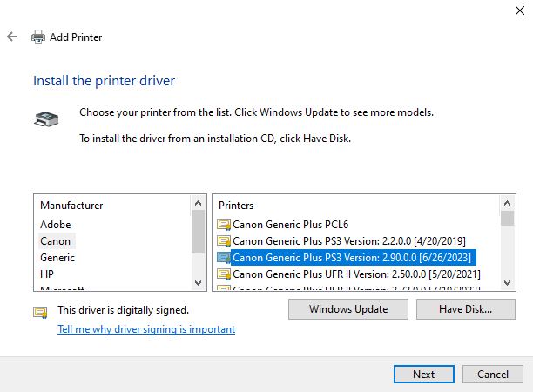Viewport: 533px width, 392px height.
Task: Click the Windows Update button
Action: (x=348, y=309)
